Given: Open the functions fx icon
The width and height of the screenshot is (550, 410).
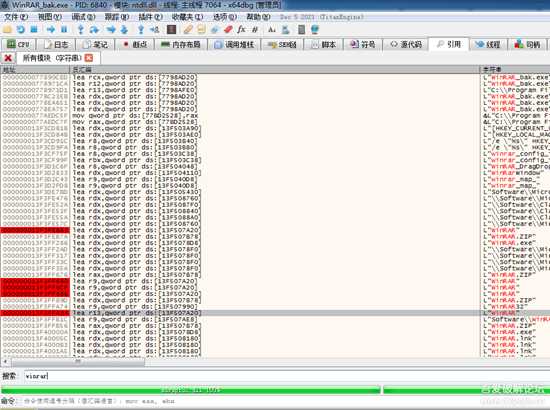Looking at the screenshot, I should (x=241, y=30).
